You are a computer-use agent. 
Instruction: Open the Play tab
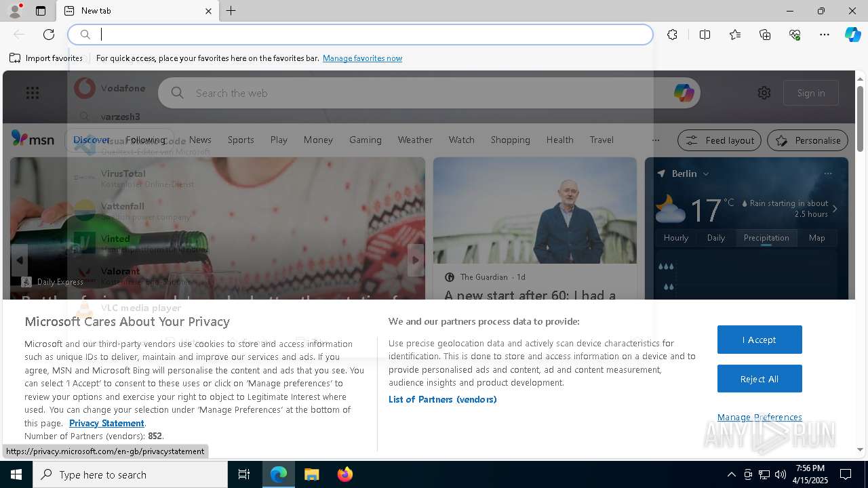[279, 140]
